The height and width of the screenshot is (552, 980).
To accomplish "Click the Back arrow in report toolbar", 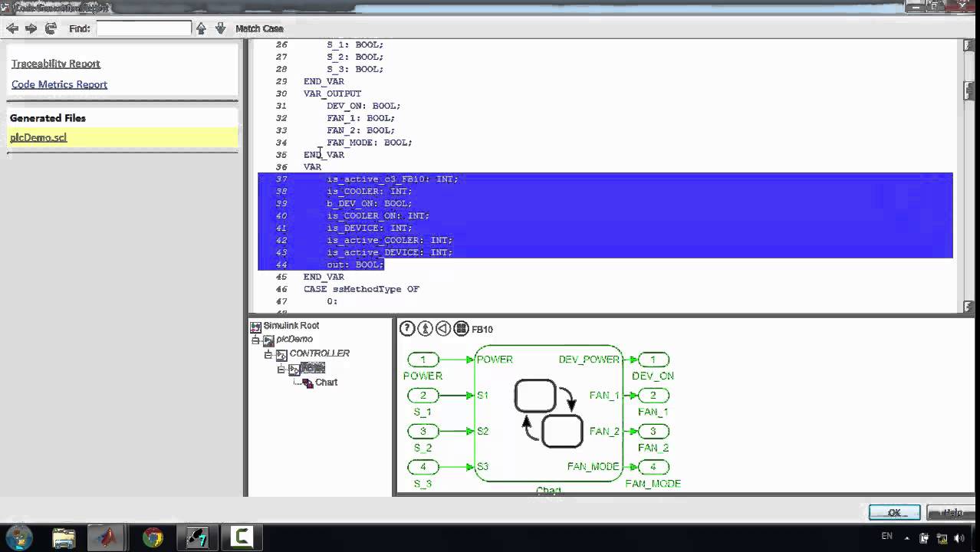I will [x=12, y=28].
